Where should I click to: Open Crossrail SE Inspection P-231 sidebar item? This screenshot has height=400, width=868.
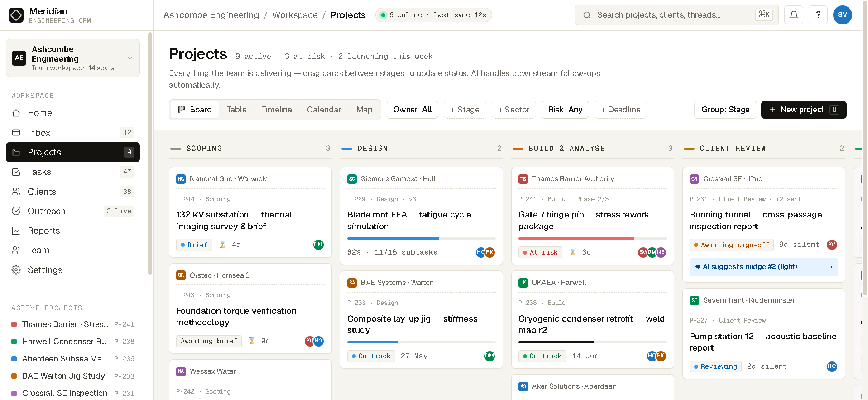tap(73, 393)
